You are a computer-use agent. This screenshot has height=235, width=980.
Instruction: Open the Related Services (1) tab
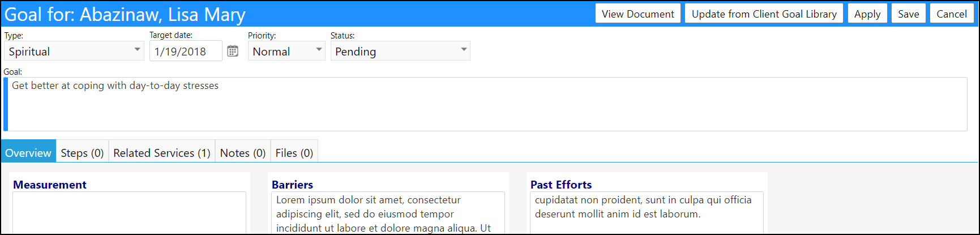tap(162, 153)
